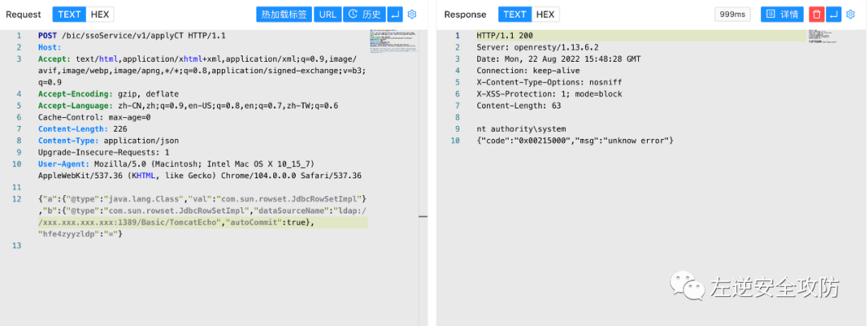Toggle line wrap in Response panel
Image resolution: width=868 pixels, height=326 pixels.
[833, 14]
